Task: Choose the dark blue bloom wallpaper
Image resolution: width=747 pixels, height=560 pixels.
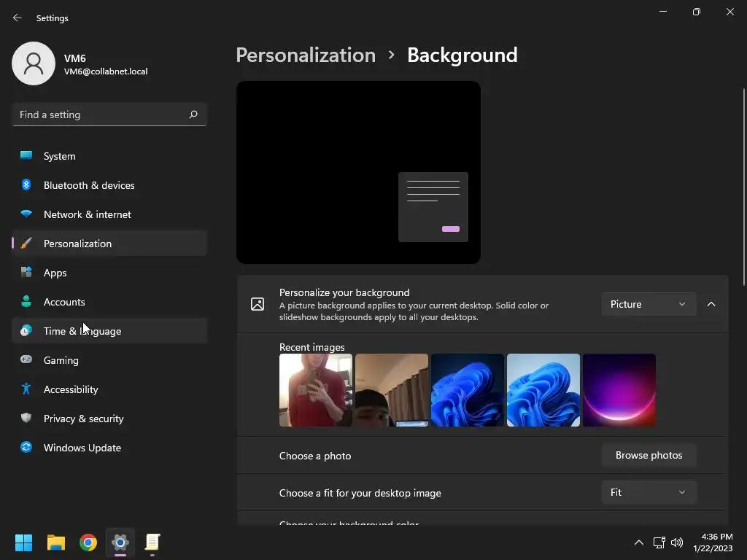Action: click(x=468, y=390)
